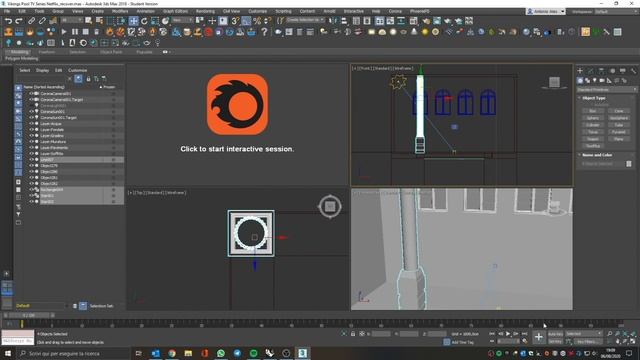
Task: Toggle the highlighted filter button in Scene Explorer toolbar
Action: [x=78, y=79]
